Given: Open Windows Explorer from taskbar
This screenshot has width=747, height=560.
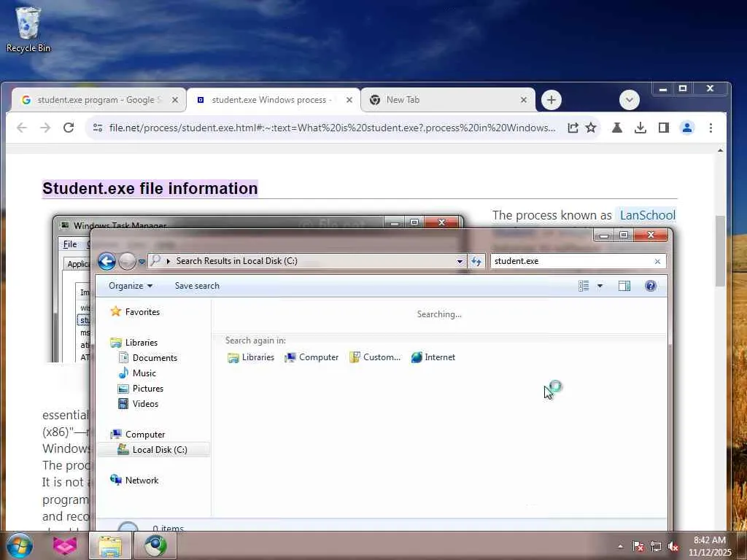Looking at the screenshot, I should pyautogui.click(x=110, y=545).
